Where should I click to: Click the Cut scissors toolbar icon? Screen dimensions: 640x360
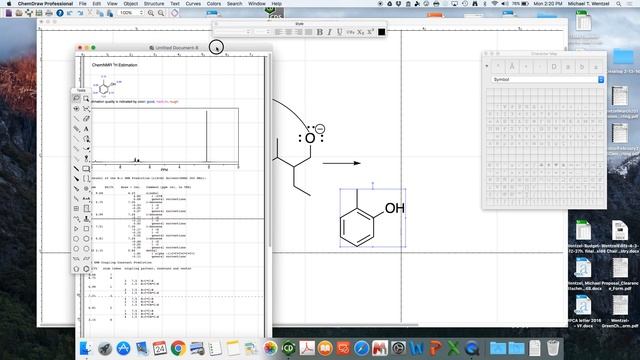coord(90,13)
